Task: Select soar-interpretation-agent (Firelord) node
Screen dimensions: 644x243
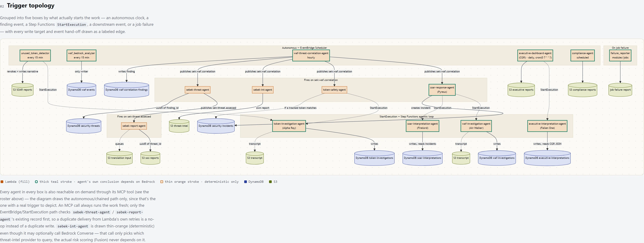Action: point(423,126)
